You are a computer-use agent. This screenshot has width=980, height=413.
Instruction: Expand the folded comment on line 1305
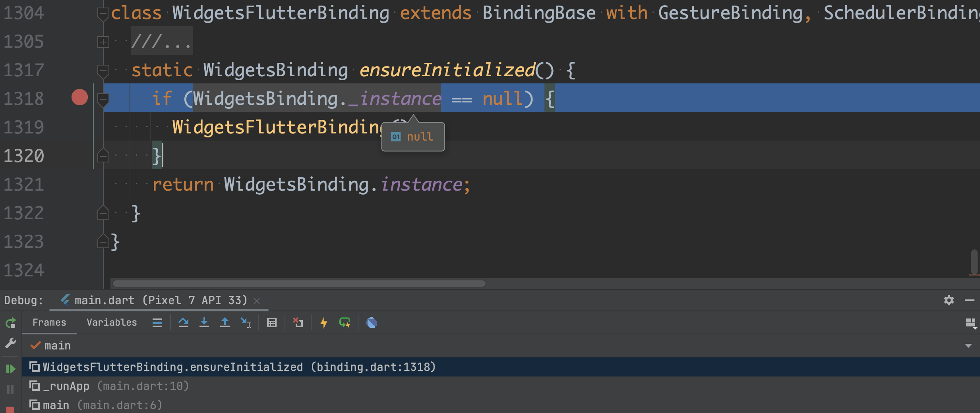[x=103, y=42]
